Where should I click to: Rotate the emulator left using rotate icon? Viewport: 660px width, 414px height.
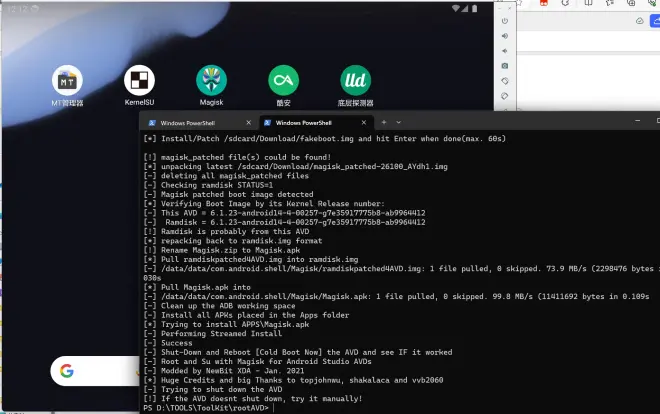point(505,81)
